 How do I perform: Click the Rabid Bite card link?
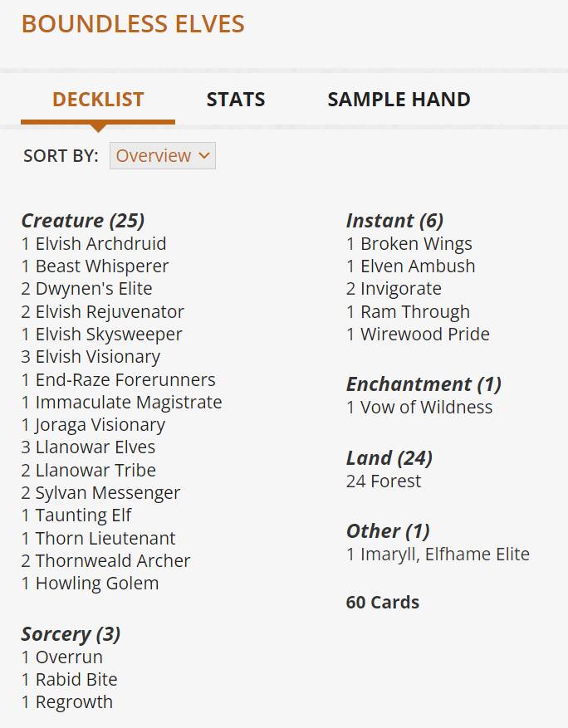click(76, 680)
